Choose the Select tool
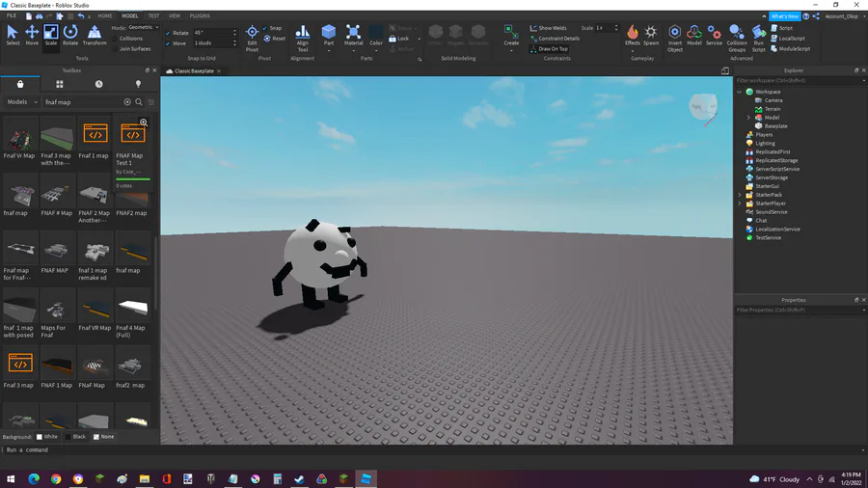Viewport: 868px width, 488px height. (x=13, y=36)
